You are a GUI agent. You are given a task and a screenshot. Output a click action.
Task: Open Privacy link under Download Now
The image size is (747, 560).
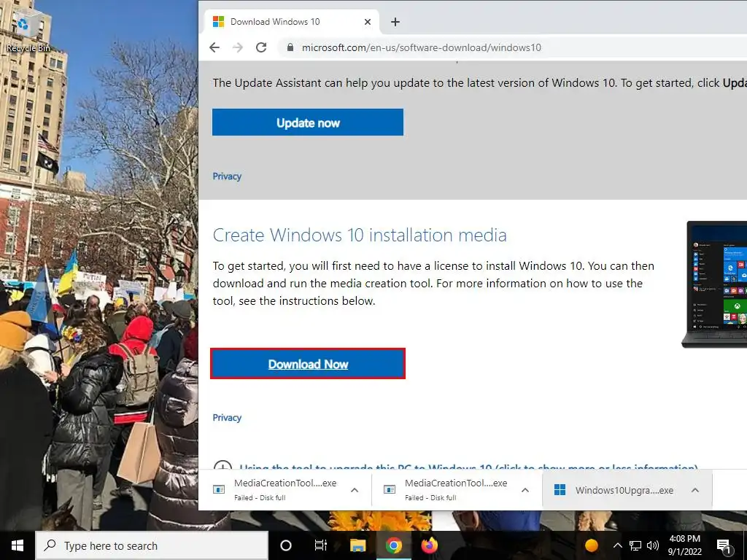point(227,418)
